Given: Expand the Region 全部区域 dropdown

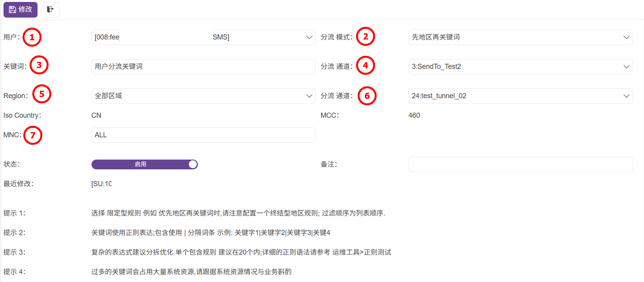Looking at the screenshot, I should coord(203,96).
